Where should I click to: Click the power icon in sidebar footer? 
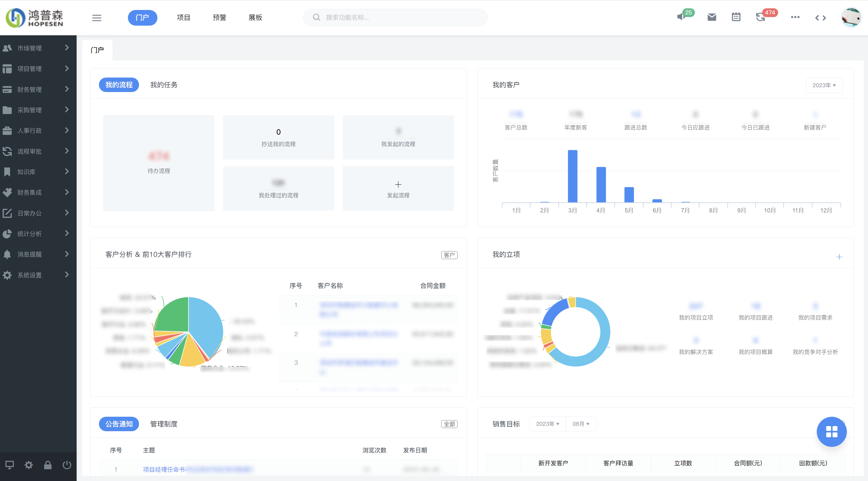click(x=67, y=465)
